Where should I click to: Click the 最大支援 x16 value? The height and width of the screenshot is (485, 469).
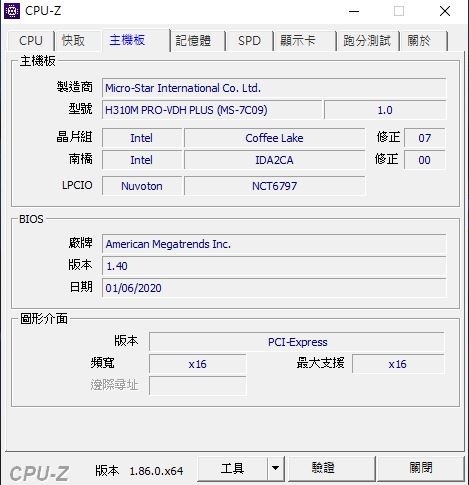[x=398, y=364]
